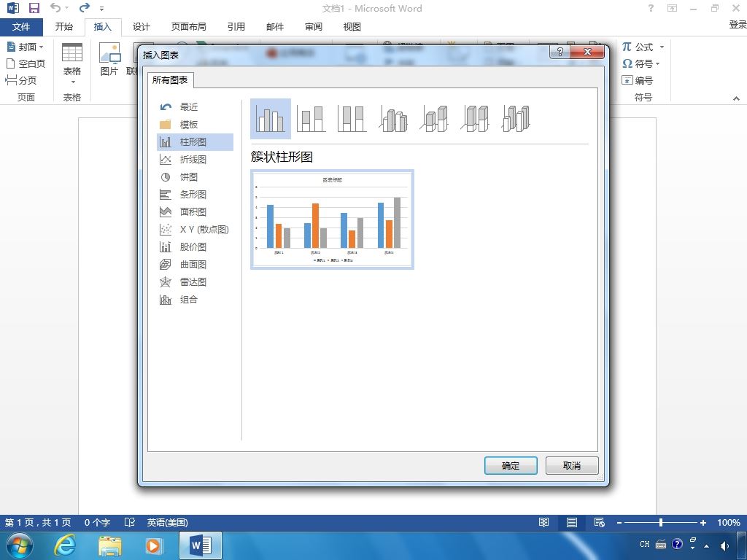The image size is (747, 560).
Task: Click the 所有图表 tab
Action: click(x=170, y=80)
